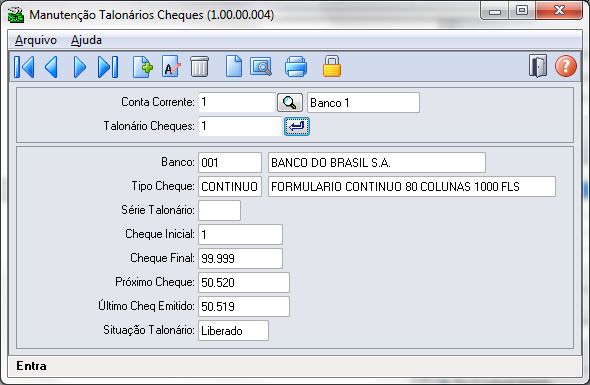Open the Ajuda menu
590x385 pixels.
pos(86,40)
